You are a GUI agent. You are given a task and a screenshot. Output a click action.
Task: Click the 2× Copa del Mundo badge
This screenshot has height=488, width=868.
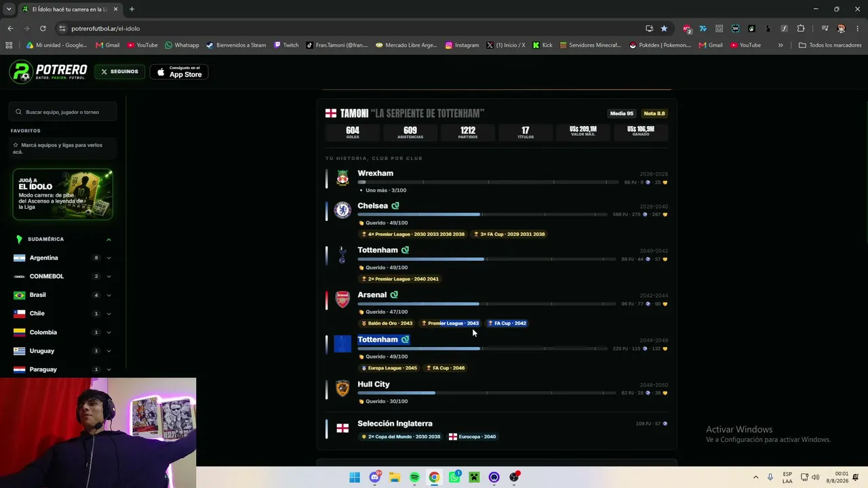click(x=401, y=436)
